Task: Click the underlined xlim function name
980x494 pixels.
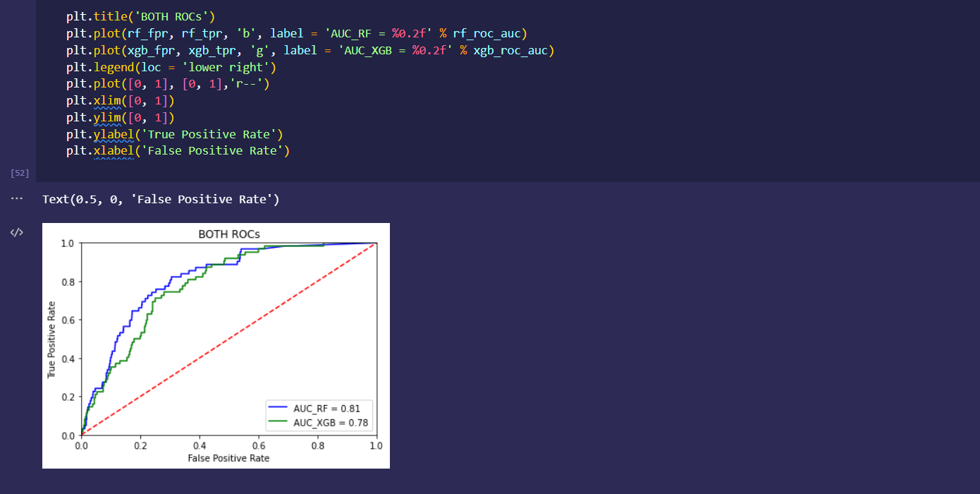Action: pyautogui.click(x=108, y=101)
